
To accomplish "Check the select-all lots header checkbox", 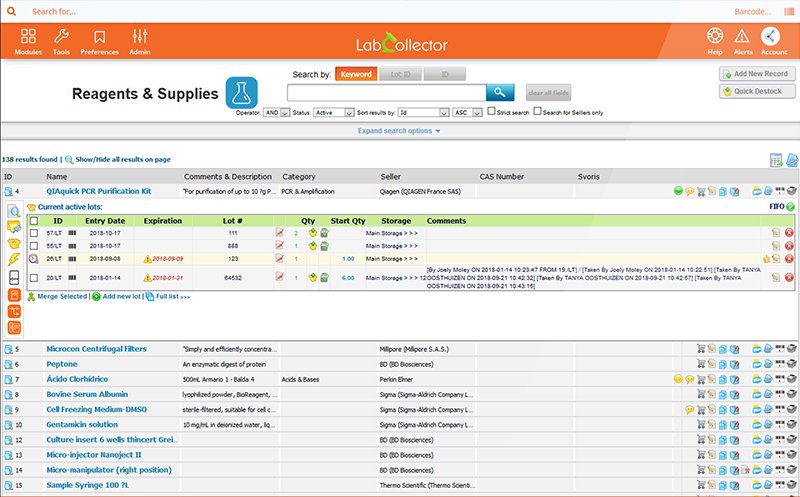I will pyautogui.click(x=34, y=221).
